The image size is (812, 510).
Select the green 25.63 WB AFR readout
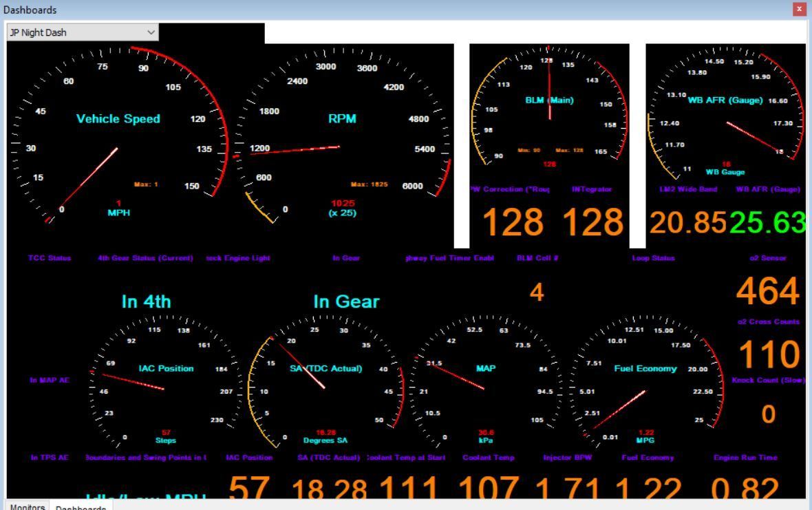point(767,222)
